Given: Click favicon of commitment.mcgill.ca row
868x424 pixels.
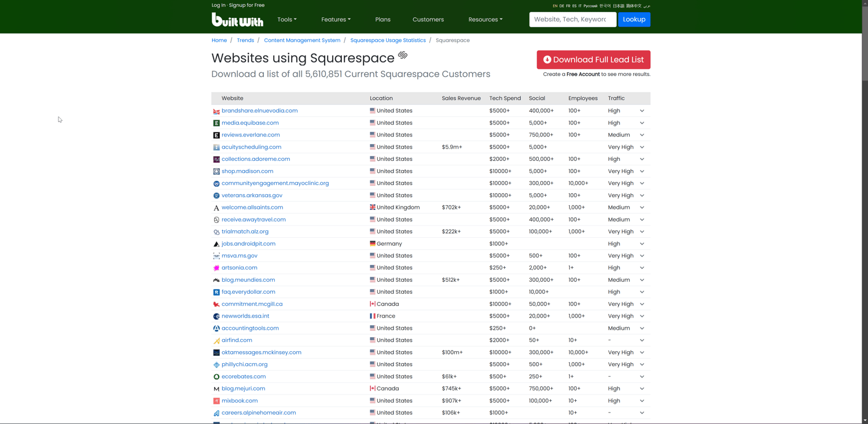Looking at the screenshot, I should pos(216,304).
